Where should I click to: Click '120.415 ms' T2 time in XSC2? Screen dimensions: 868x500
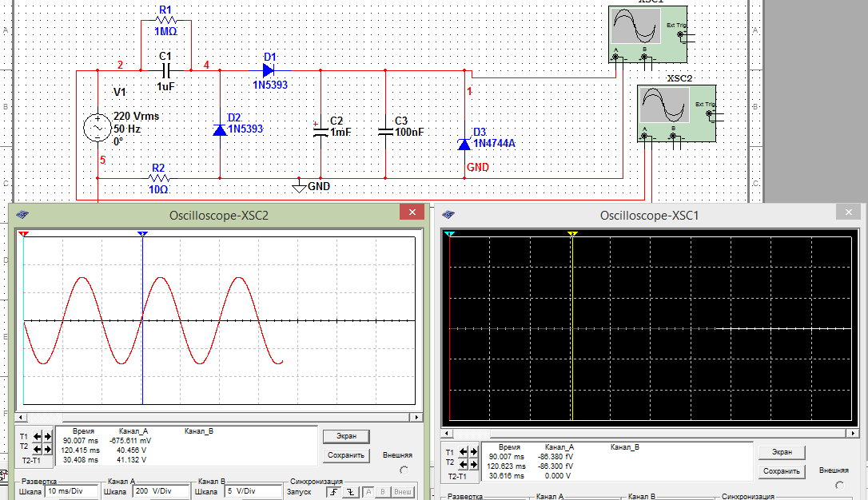[x=80, y=450]
